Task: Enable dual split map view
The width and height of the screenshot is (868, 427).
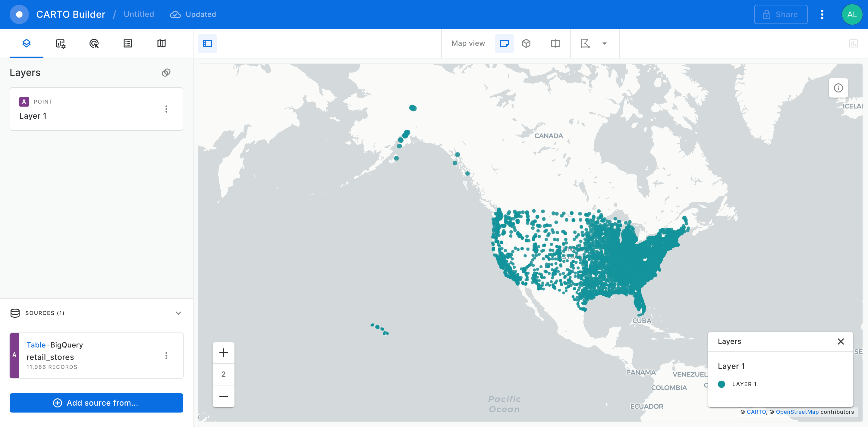Action: click(556, 43)
